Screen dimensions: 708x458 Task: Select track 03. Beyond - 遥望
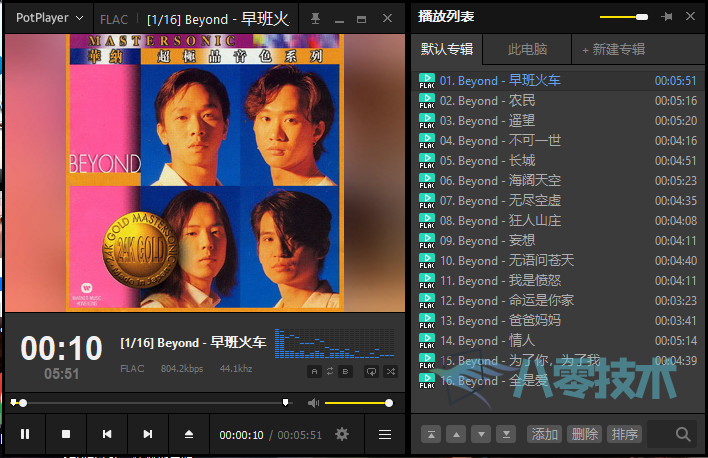click(558, 121)
